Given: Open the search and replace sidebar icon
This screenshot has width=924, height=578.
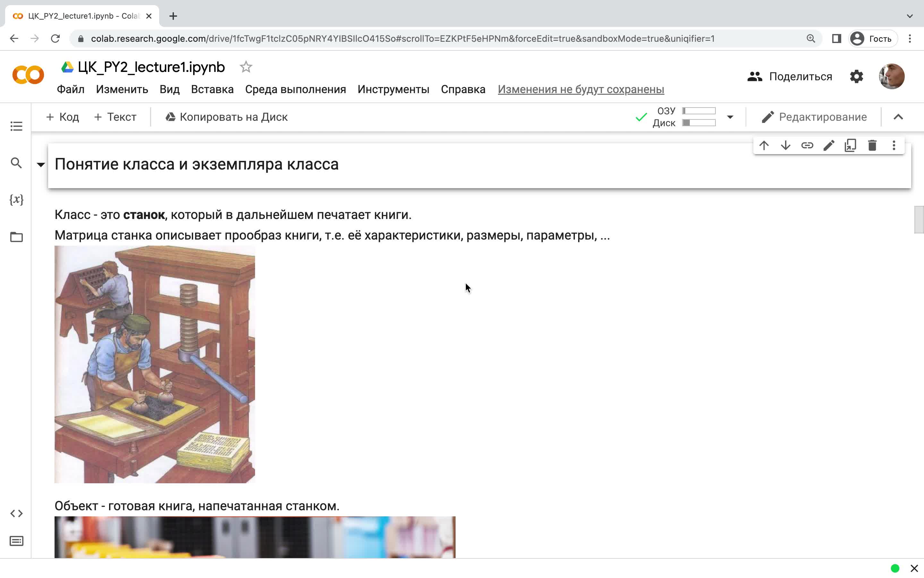Looking at the screenshot, I should click(x=16, y=163).
